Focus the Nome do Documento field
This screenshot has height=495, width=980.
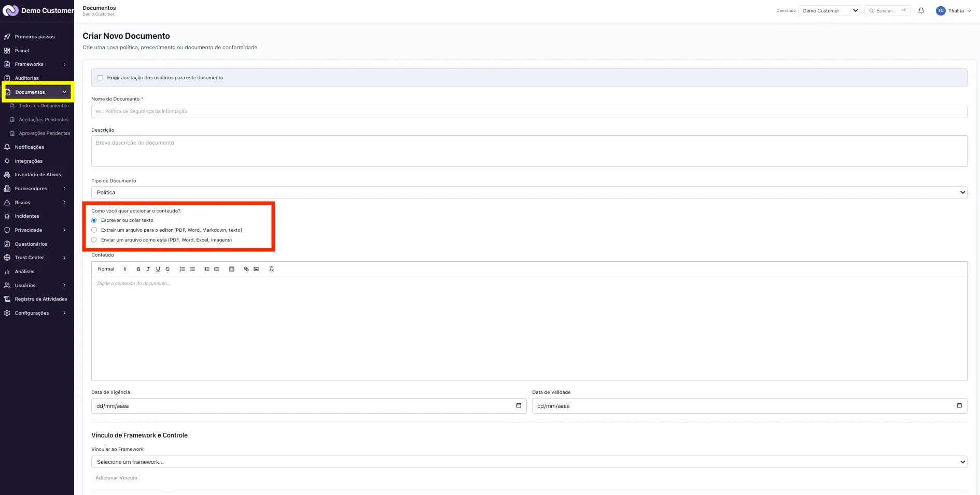click(x=529, y=111)
